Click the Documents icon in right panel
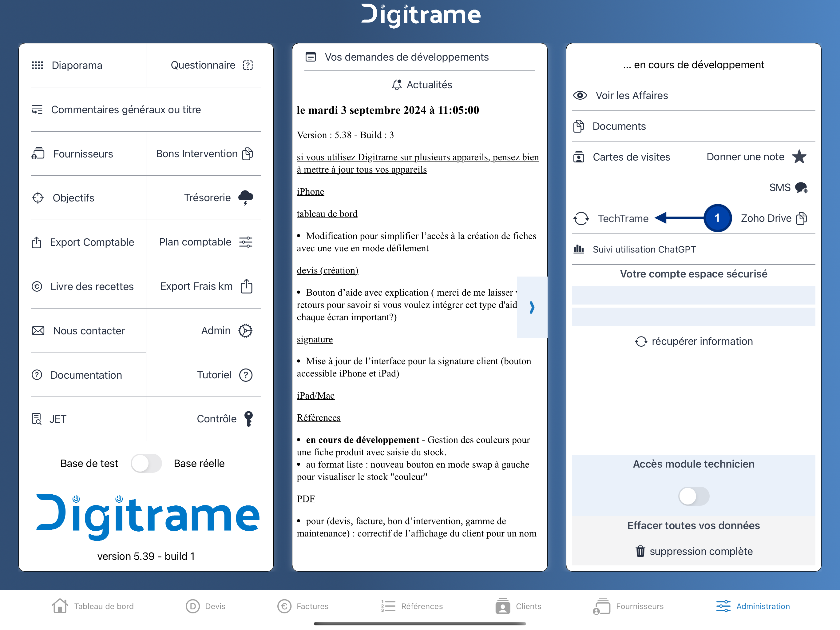Image resolution: width=840 pixels, height=630 pixels. click(x=578, y=126)
